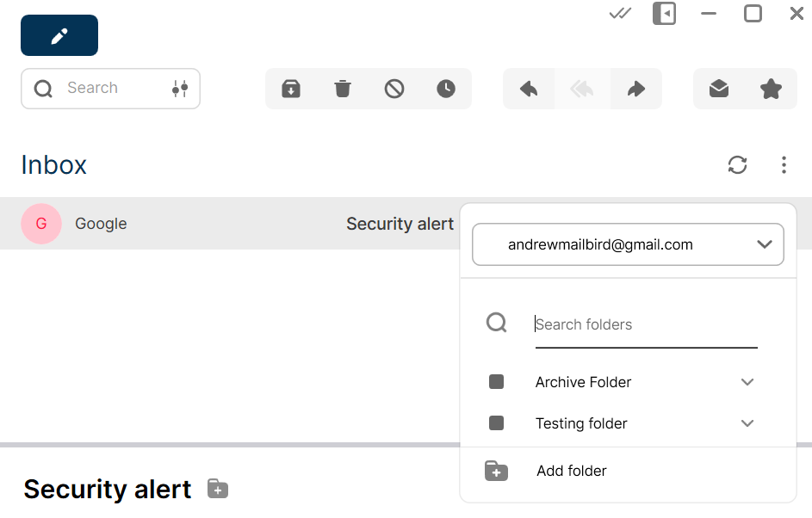Focus the Search folders input field
812x518 pixels.
coord(647,324)
